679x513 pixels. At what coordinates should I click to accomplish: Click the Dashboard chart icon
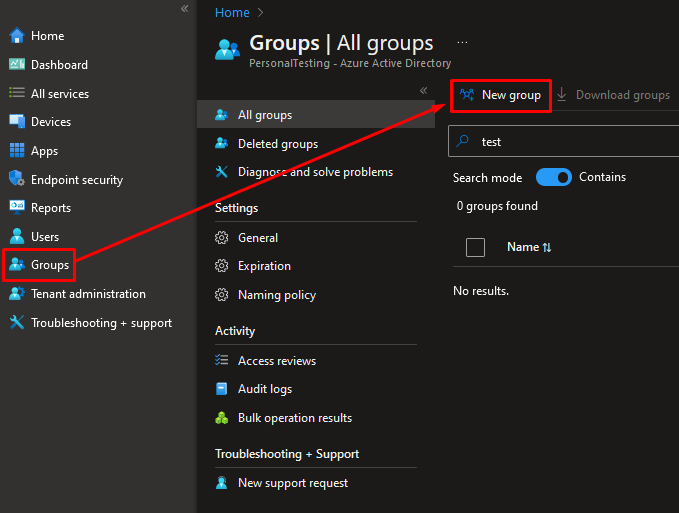(x=17, y=65)
